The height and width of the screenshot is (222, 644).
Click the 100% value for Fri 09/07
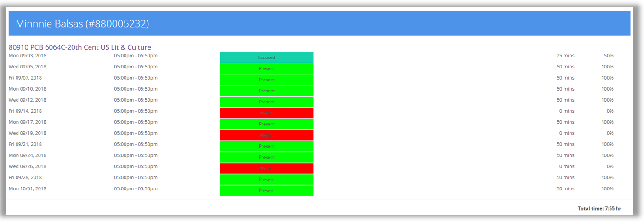[607, 78]
